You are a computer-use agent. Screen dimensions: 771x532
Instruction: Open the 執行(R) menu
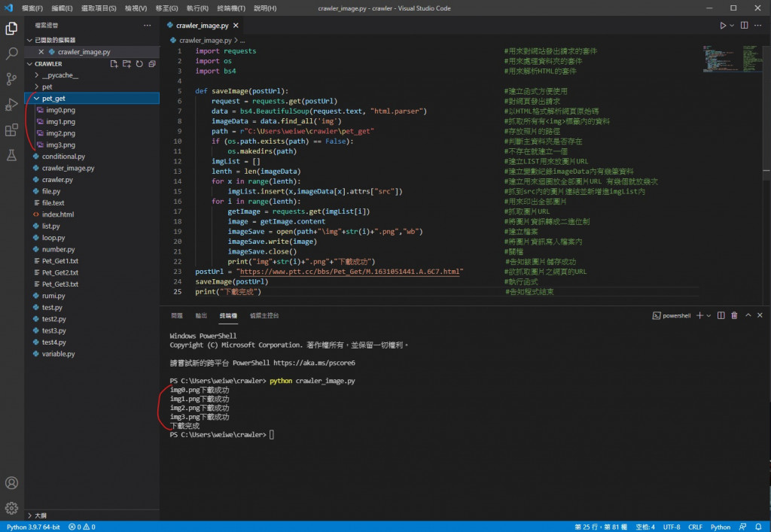coord(198,8)
